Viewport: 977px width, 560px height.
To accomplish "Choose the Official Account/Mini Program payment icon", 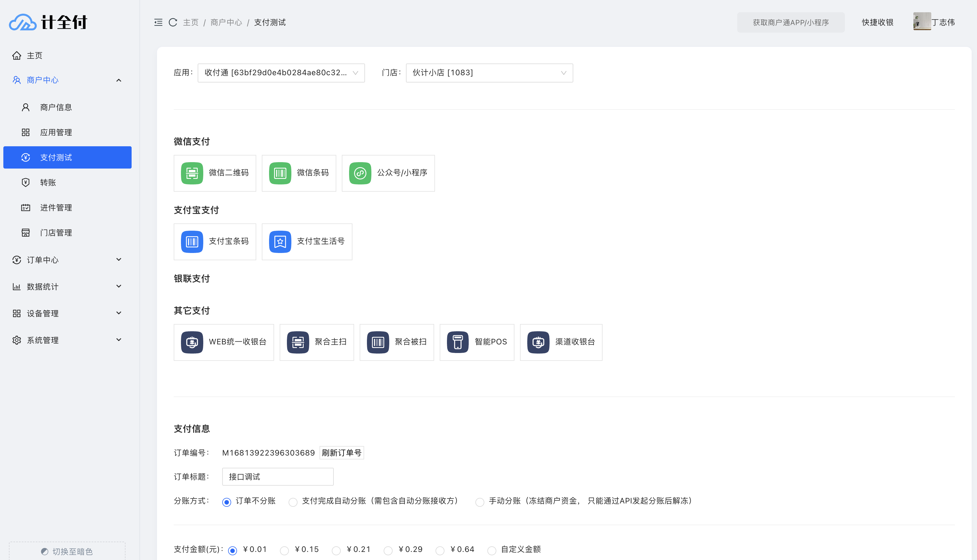I will pos(360,173).
